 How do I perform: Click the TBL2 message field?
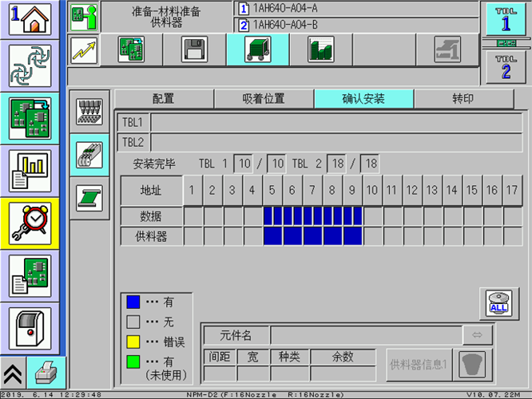point(335,142)
